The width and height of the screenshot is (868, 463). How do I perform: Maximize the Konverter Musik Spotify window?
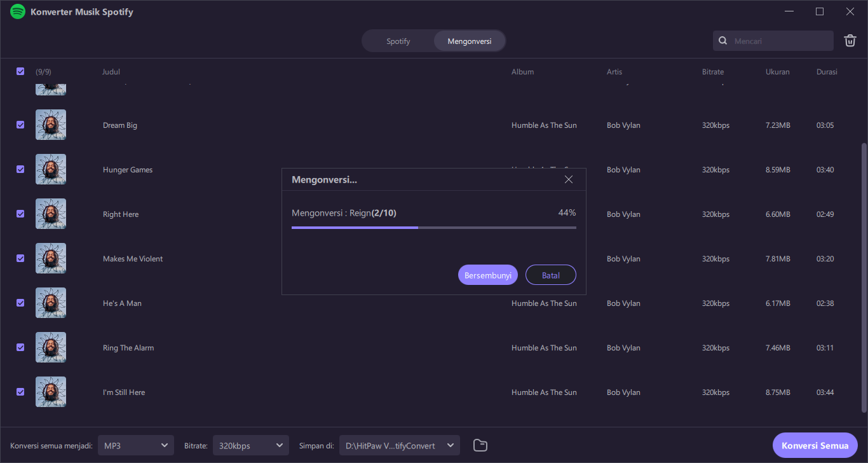[x=820, y=11]
